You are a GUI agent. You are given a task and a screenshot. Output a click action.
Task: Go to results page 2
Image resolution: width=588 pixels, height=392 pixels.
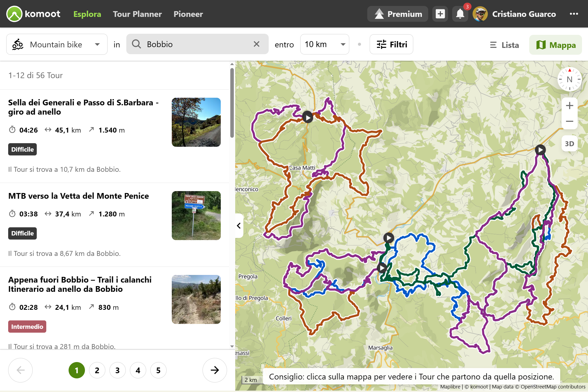97,370
